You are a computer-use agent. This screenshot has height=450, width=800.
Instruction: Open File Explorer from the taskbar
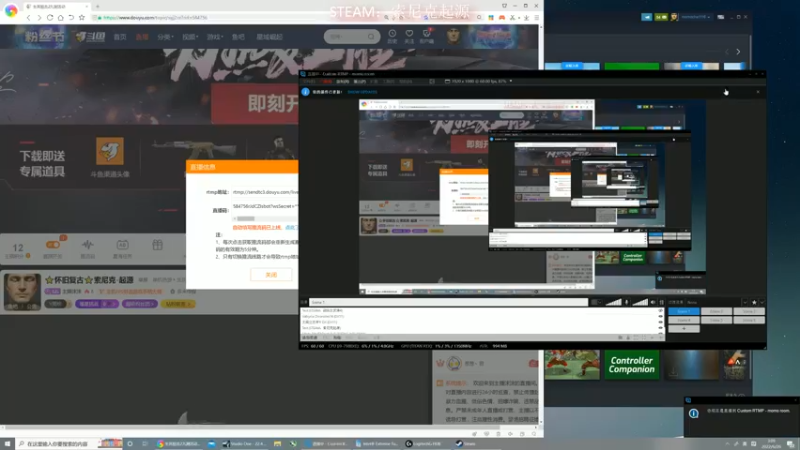(x=277, y=444)
